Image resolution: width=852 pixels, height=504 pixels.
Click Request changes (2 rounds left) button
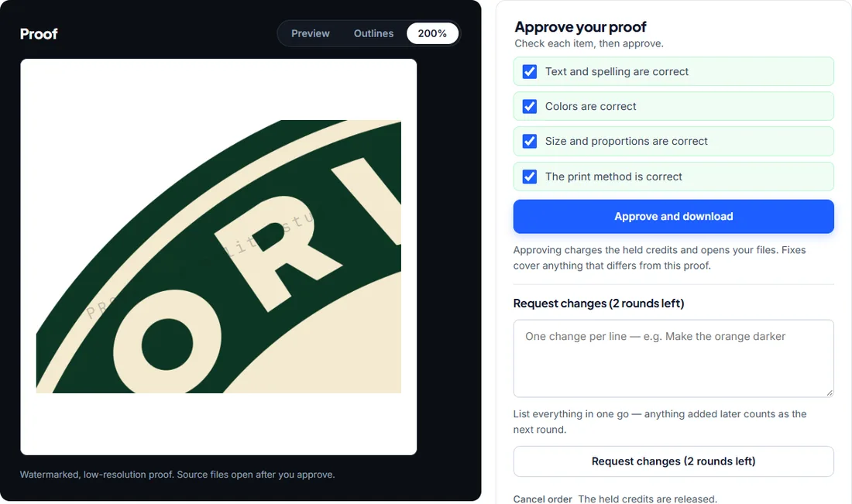pos(673,461)
